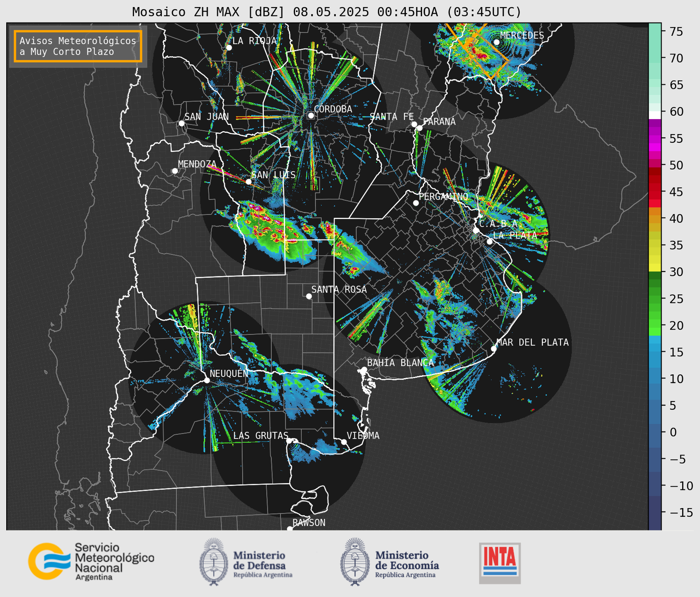Select the MAR DEL PLATA city marker

coord(494,349)
